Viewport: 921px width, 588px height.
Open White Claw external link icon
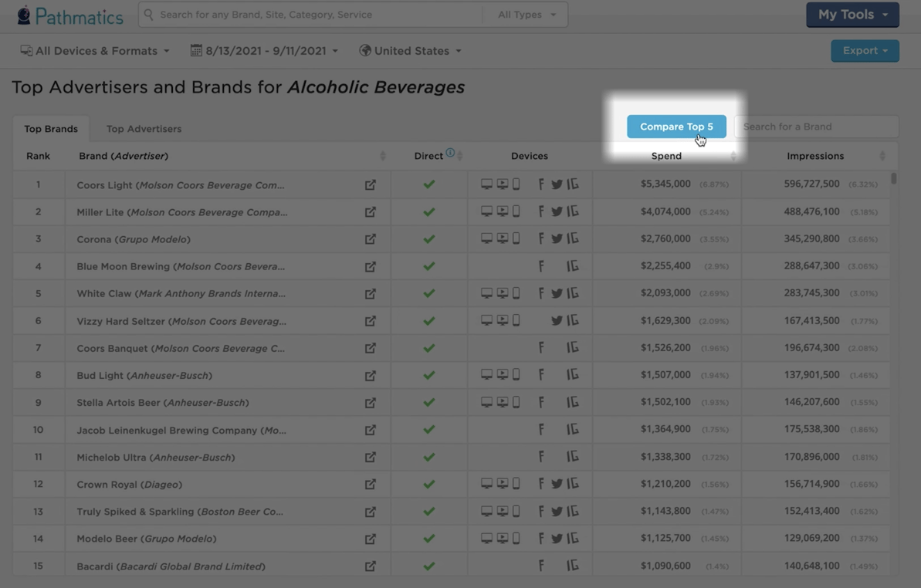(370, 293)
